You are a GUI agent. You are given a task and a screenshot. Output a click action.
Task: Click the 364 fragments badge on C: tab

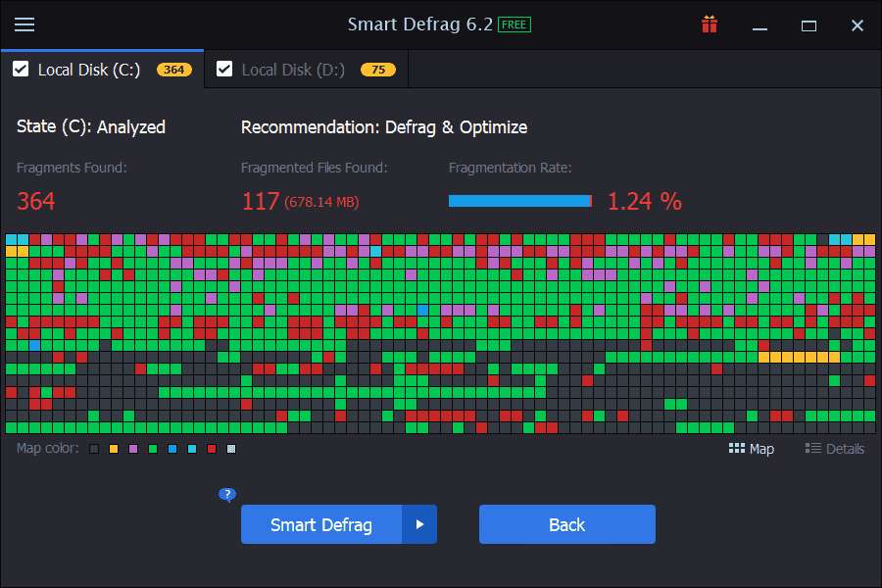pos(174,70)
